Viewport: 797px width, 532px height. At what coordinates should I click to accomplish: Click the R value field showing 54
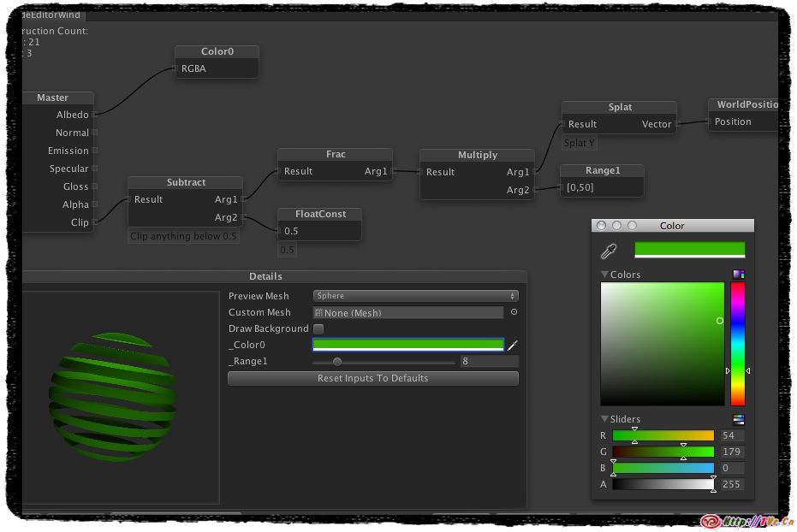(x=732, y=435)
